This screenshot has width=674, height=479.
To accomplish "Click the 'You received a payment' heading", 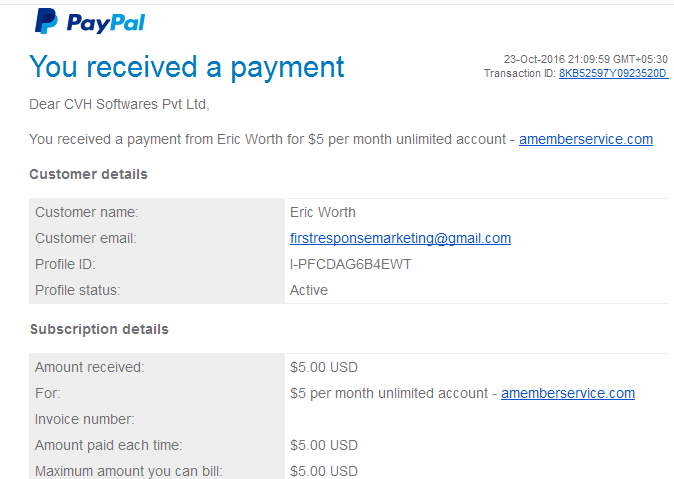I will pyautogui.click(x=187, y=68).
